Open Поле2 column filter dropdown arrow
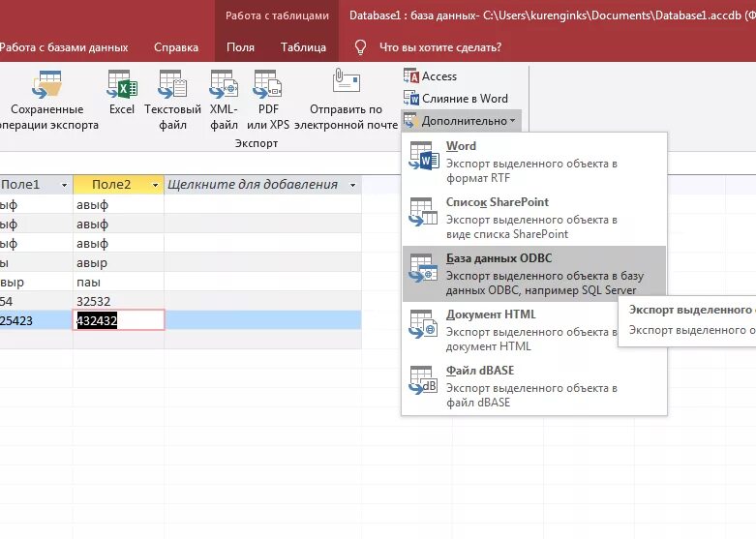This screenshot has width=756, height=539. pyautogui.click(x=155, y=185)
